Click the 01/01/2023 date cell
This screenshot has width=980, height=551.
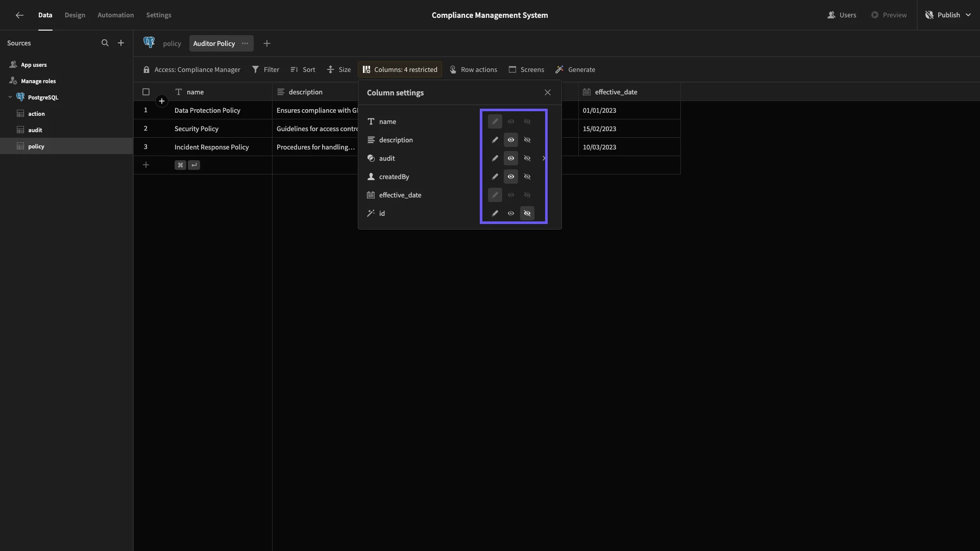click(x=629, y=111)
